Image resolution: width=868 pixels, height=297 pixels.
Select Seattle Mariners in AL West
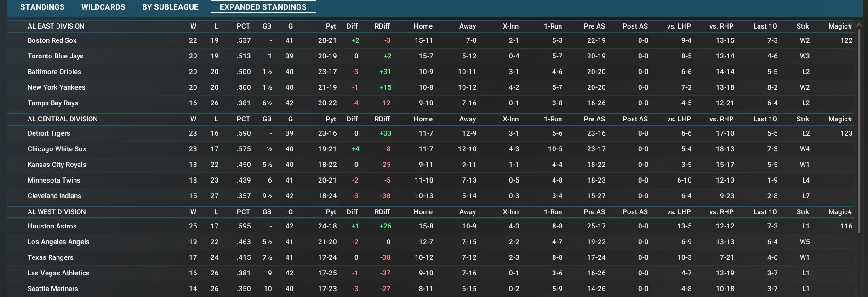[x=53, y=289]
